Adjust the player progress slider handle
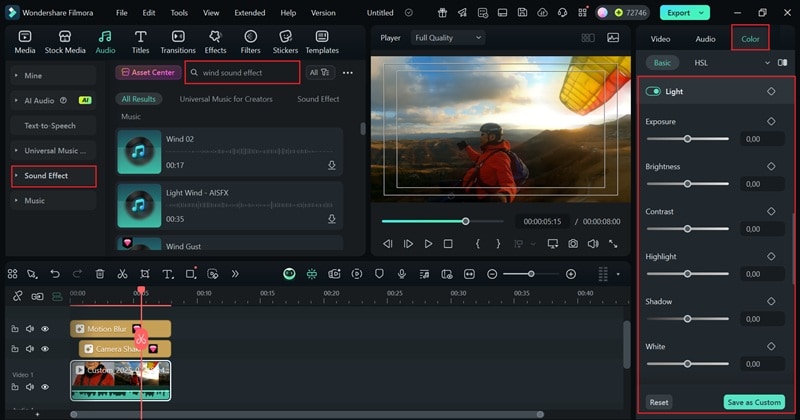The height and width of the screenshot is (420, 800). (x=465, y=221)
